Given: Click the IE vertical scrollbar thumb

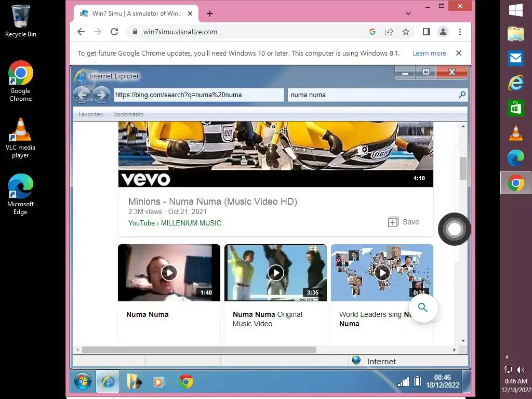Looking at the screenshot, I should click(x=463, y=168).
